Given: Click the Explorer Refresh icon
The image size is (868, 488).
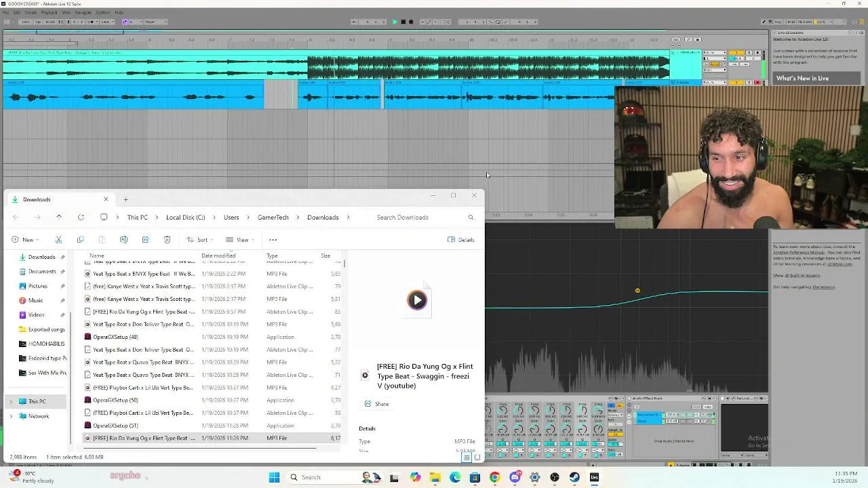Looking at the screenshot, I should coord(81,217).
